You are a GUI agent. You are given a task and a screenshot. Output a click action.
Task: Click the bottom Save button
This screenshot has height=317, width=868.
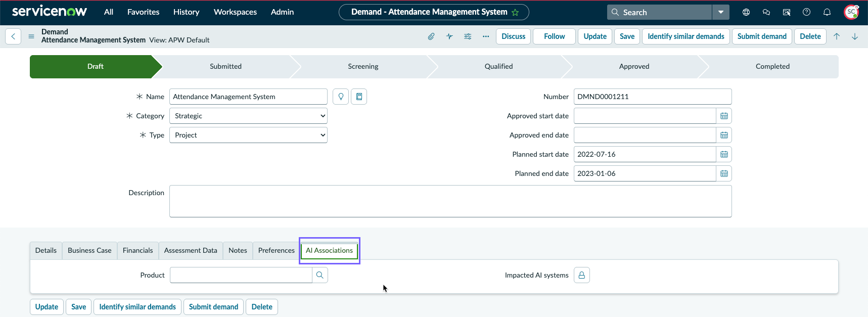[x=79, y=307]
